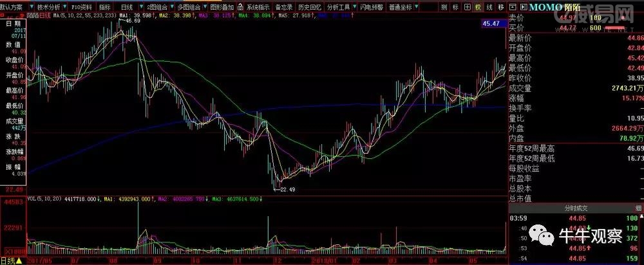Click the 测 measure tool icon

click(444, 7)
